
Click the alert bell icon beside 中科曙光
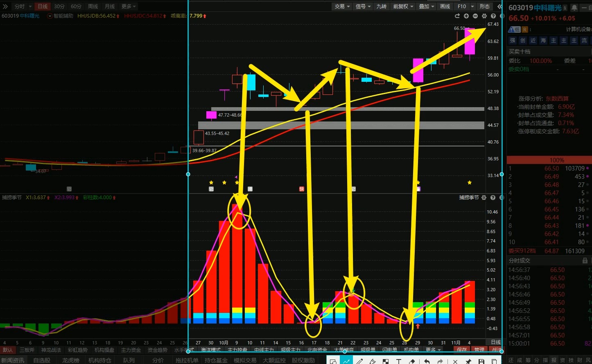[574, 8]
